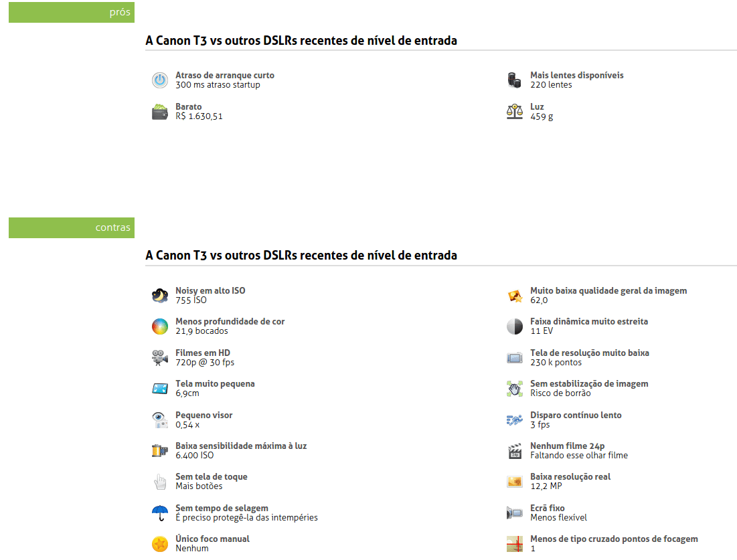
Task: Click the Único foco manual heading
Action: 212,539
